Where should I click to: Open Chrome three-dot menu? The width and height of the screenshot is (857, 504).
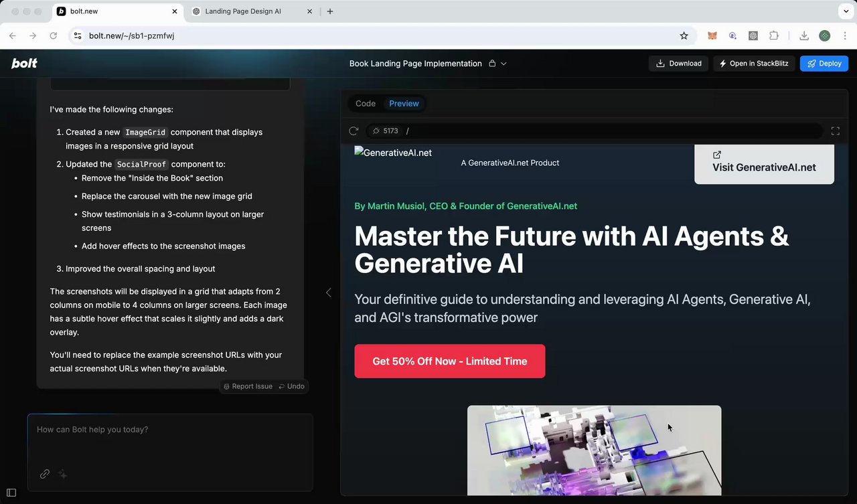(x=845, y=35)
